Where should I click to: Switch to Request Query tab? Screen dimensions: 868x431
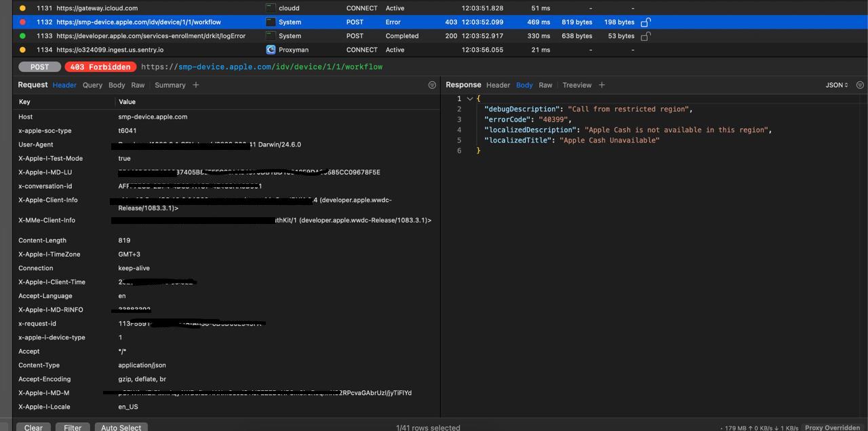click(92, 85)
